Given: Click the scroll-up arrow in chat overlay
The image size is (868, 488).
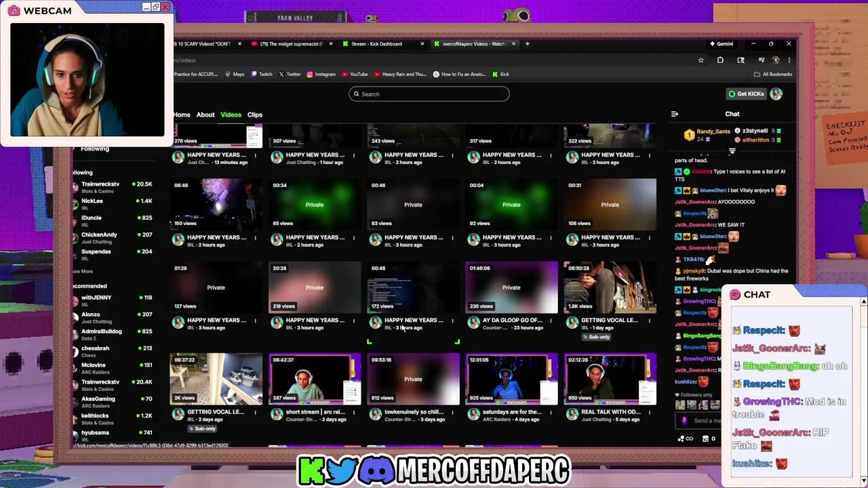Looking at the screenshot, I should 863,301.
